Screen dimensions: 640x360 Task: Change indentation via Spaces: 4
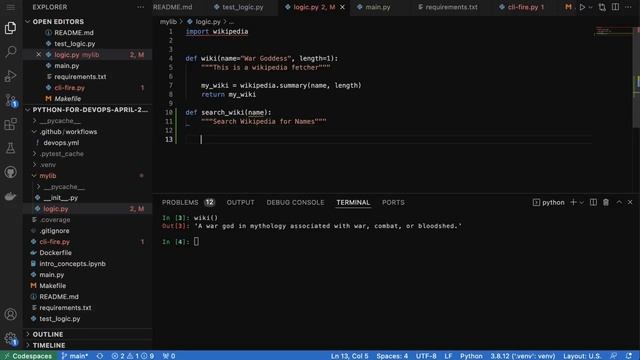(x=392, y=356)
